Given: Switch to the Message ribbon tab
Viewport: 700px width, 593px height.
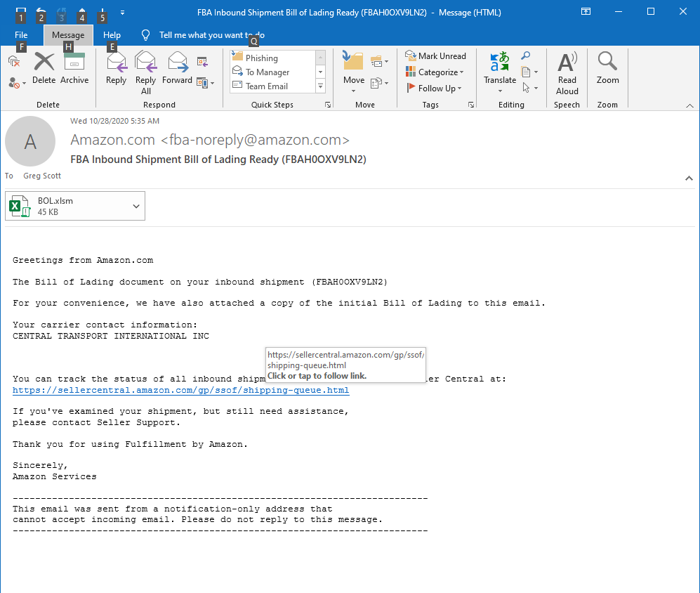Looking at the screenshot, I should [x=68, y=35].
